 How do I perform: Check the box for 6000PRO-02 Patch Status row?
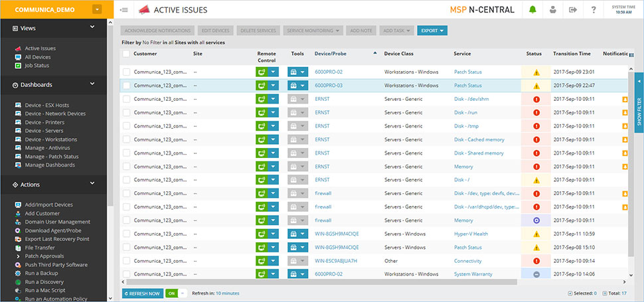pyautogui.click(x=126, y=72)
